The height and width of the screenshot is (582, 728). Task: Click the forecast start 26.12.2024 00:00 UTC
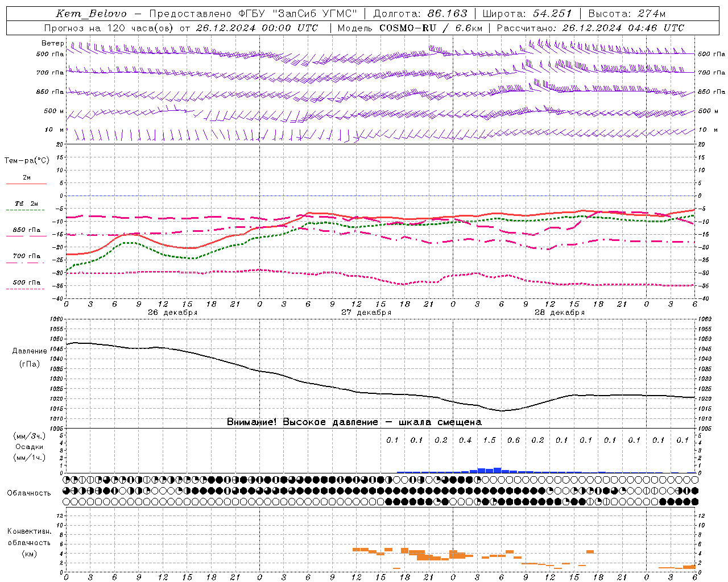click(257, 28)
